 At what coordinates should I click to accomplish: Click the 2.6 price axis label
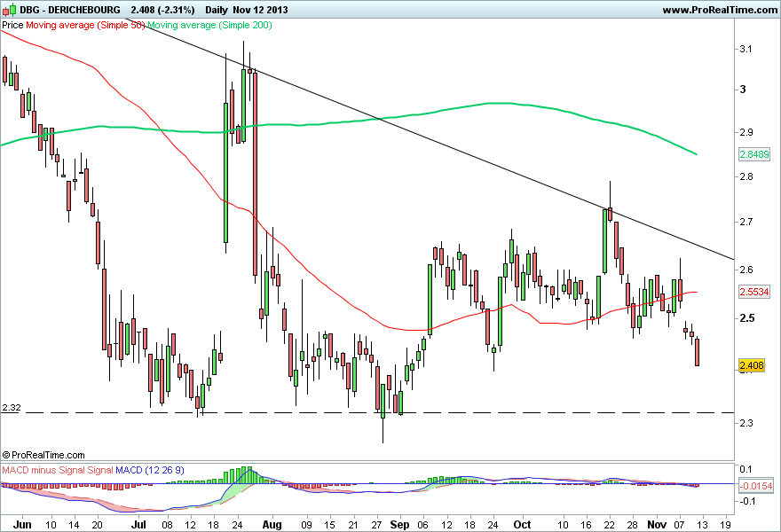[745, 270]
